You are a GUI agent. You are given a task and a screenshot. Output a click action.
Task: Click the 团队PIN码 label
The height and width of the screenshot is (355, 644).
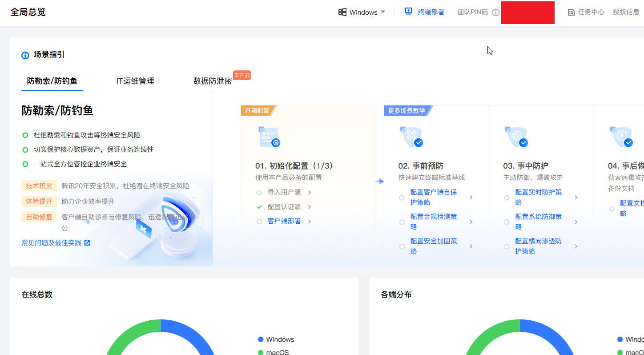coord(473,12)
